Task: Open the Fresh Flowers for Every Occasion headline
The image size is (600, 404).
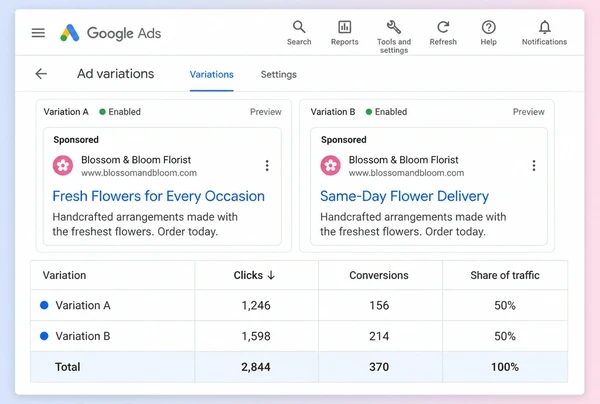Action: tap(158, 196)
